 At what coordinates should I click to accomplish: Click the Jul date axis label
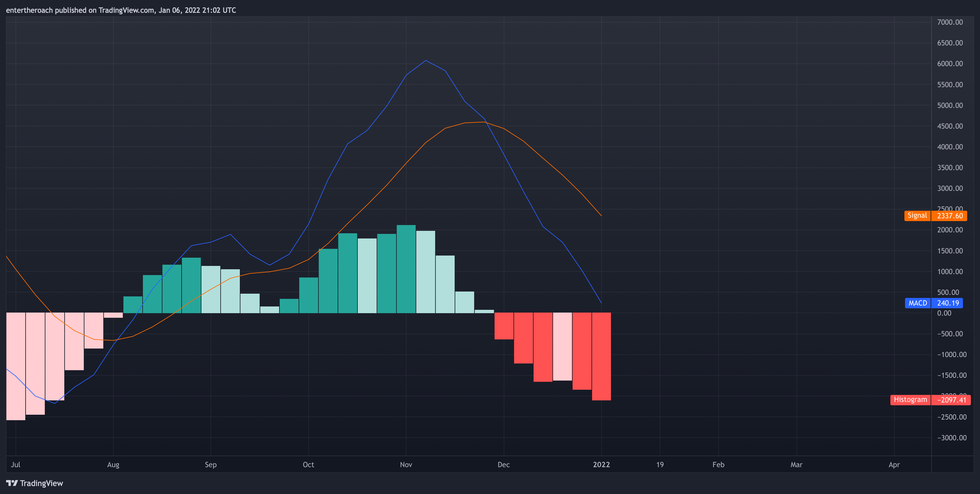point(16,464)
